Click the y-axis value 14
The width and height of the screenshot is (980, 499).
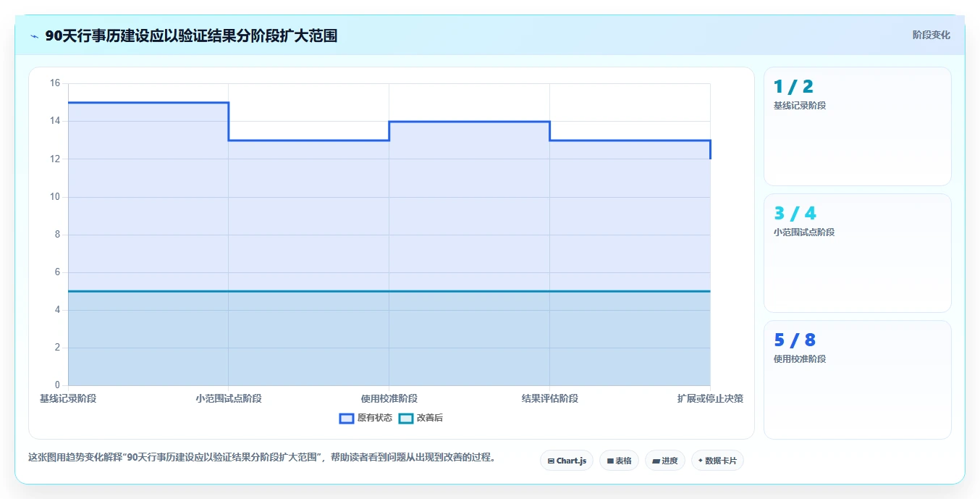(55, 121)
